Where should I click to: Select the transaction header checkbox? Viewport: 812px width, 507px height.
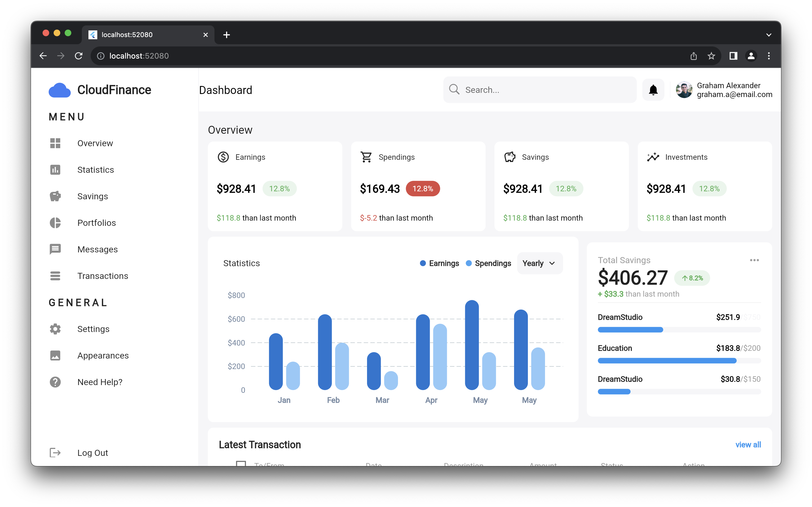[241, 464]
